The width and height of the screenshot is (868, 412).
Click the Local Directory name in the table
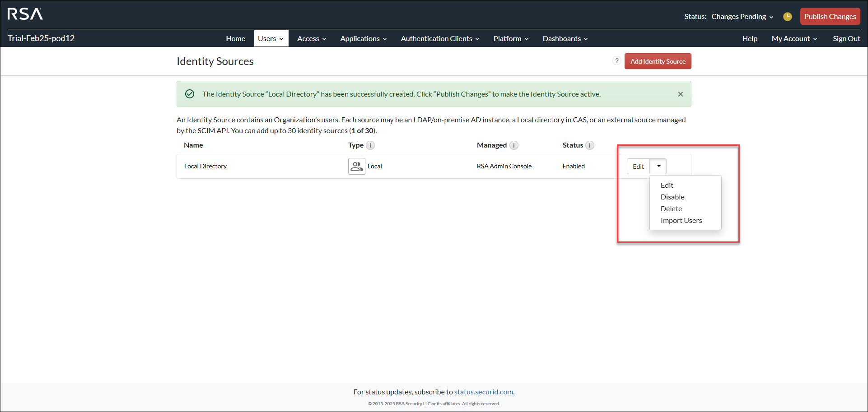(205, 166)
